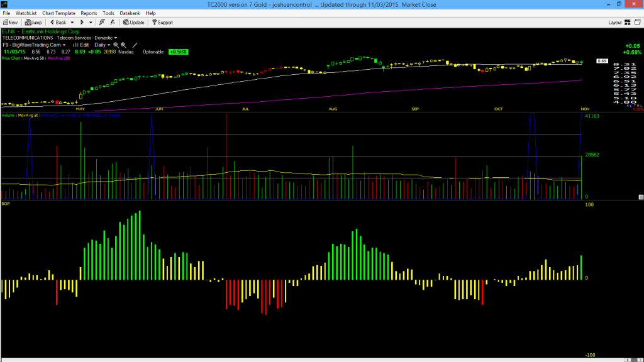
Task: Go forward with the right arrow
Action: [82, 23]
